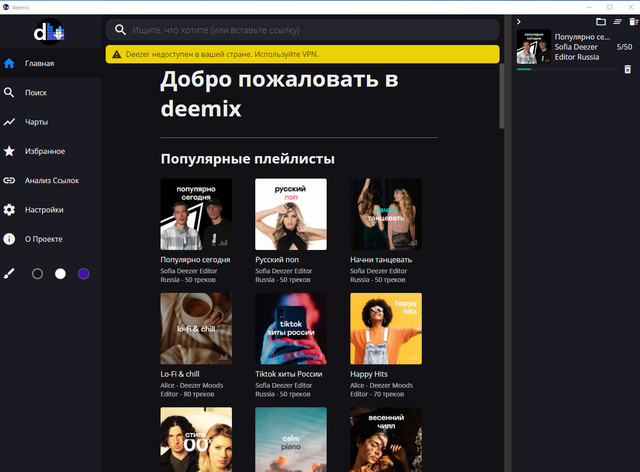
Task: Remove Популярно сегодня from download queue
Action: pyautogui.click(x=628, y=69)
